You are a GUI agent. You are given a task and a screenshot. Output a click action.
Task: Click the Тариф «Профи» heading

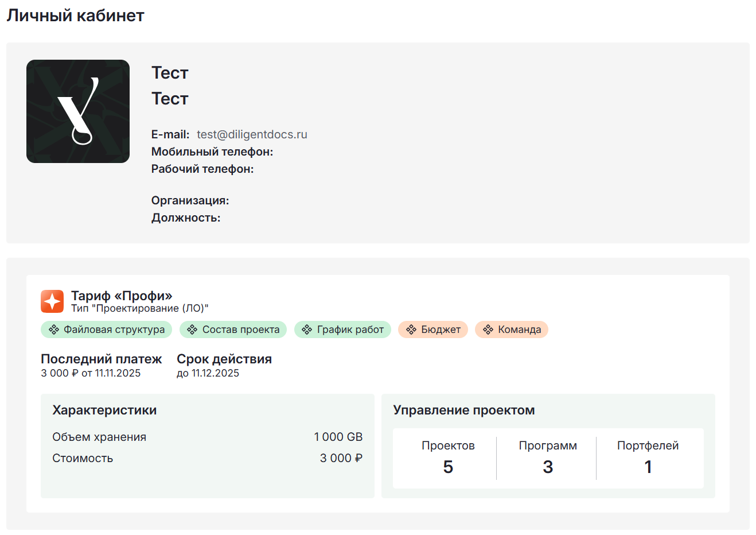[122, 296]
